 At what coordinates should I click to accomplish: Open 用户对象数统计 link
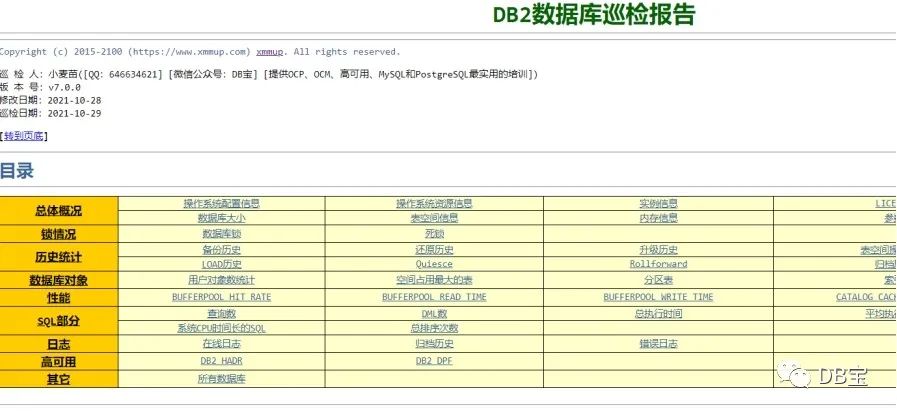pyautogui.click(x=221, y=280)
